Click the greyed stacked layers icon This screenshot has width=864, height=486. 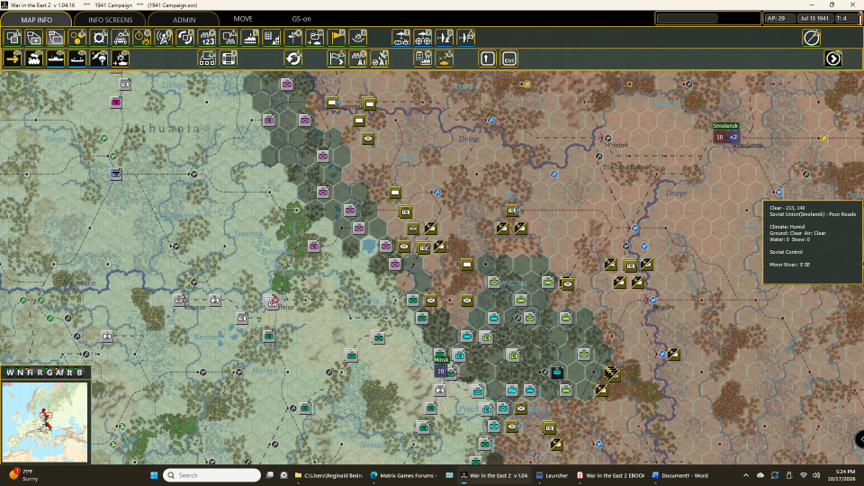pos(56,38)
